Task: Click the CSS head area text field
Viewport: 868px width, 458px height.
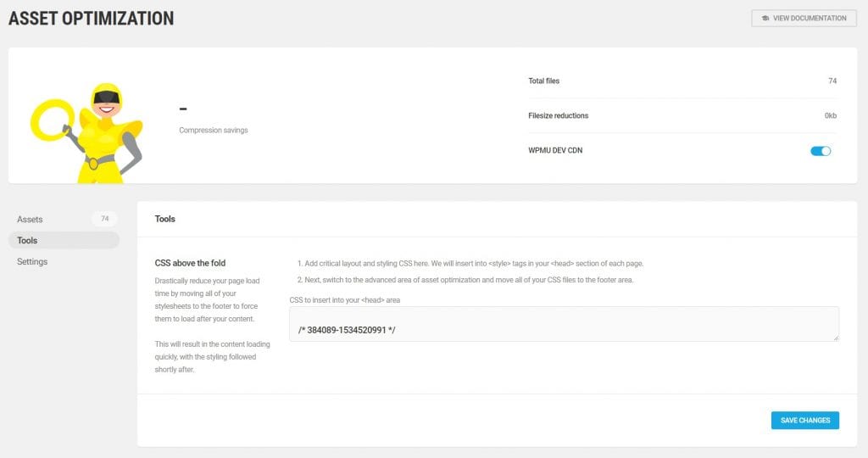Action: point(564,324)
